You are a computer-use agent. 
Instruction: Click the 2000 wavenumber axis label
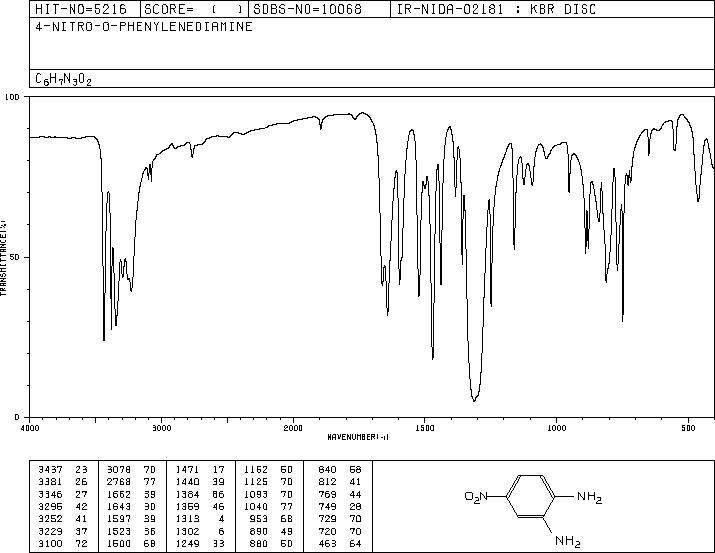[x=293, y=428]
